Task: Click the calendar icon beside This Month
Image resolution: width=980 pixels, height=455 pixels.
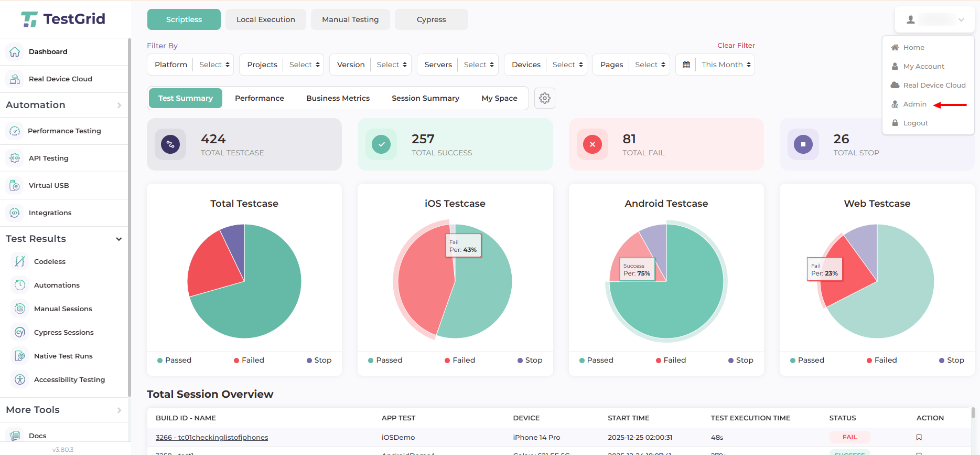Action: click(x=686, y=65)
